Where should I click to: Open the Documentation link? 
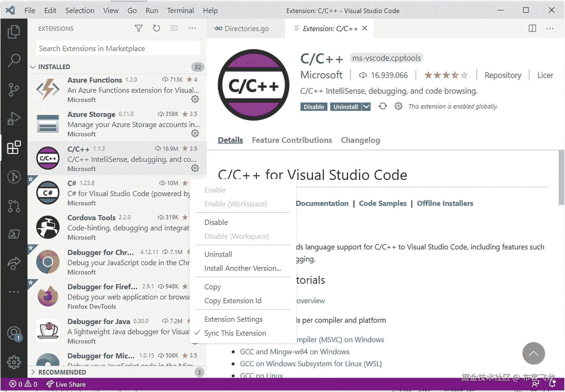pyautogui.click(x=322, y=203)
